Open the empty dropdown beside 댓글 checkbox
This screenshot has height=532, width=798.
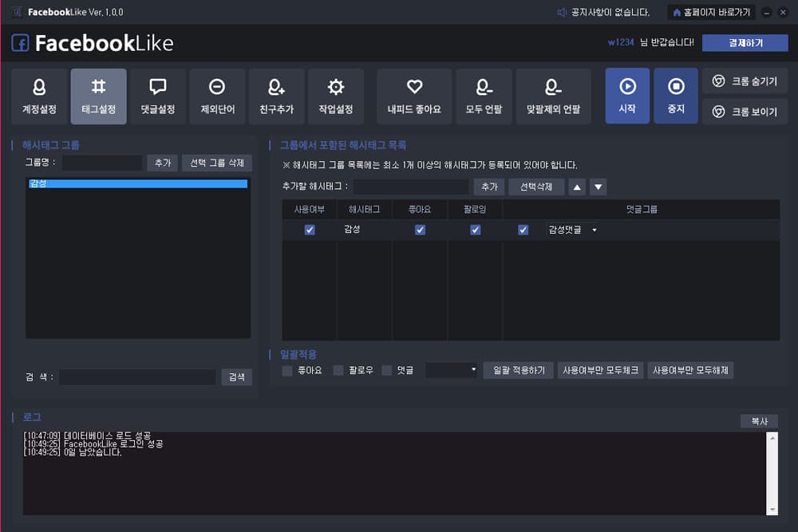452,370
